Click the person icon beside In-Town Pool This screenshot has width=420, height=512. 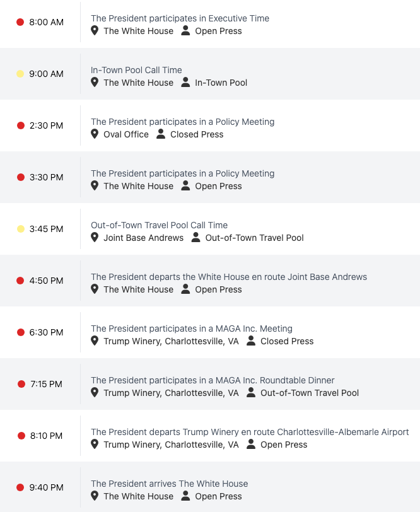185,83
